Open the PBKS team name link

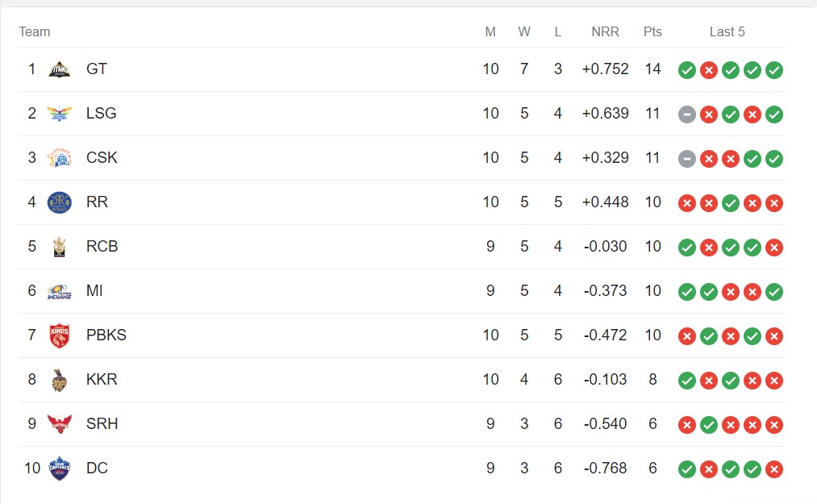(106, 335)
